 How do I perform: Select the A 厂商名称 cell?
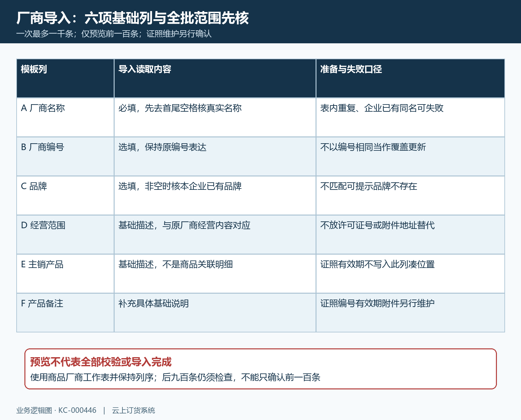tap(65, 118)
